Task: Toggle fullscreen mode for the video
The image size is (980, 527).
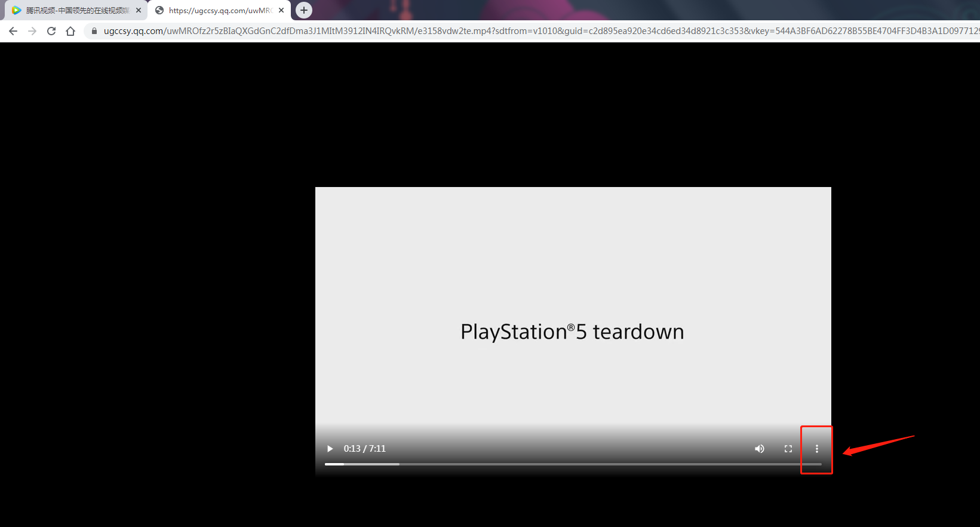Action: pos(788,449)
